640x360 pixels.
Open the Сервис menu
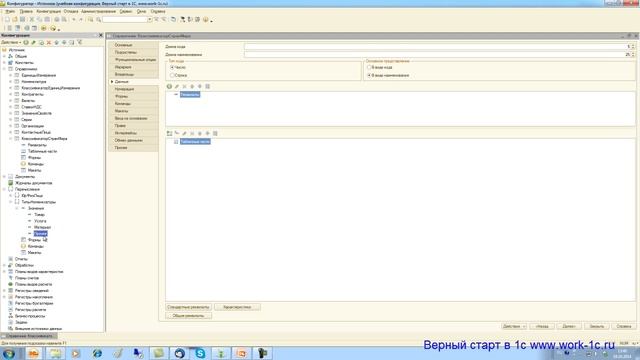tap(126, 11)
